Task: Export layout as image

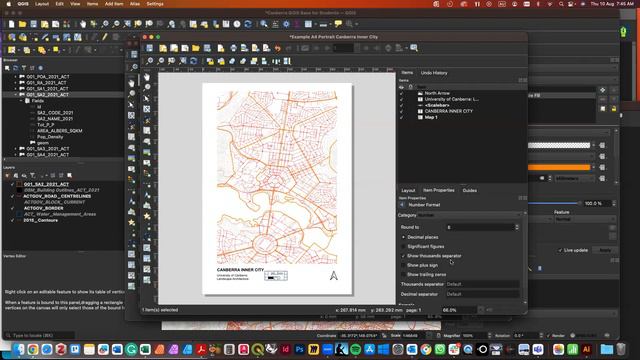Action: coord(244,48)
